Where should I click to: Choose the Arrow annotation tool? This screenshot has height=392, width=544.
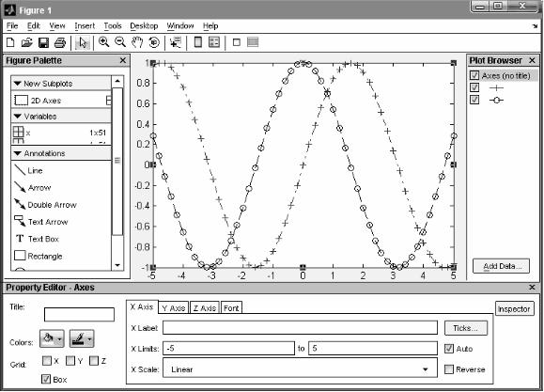click(x=33, y=187)
